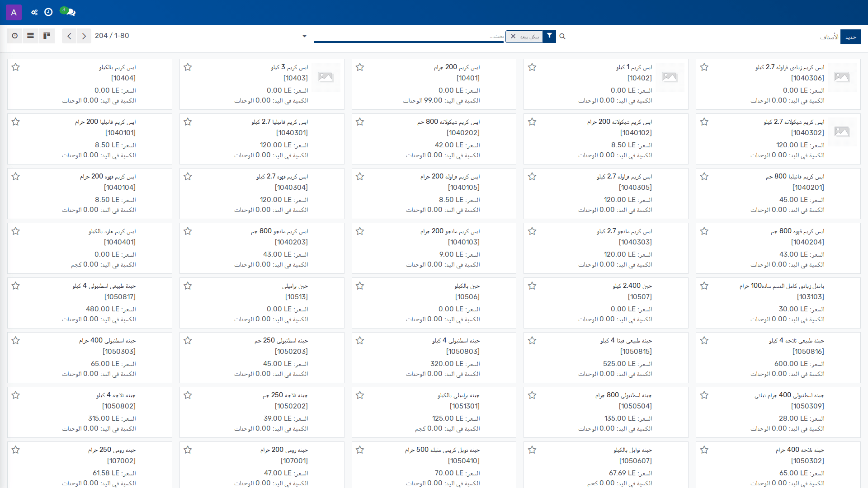Open the search options dropdown arrow
This screenshot has height=488, width=868.
pos(304,36)
